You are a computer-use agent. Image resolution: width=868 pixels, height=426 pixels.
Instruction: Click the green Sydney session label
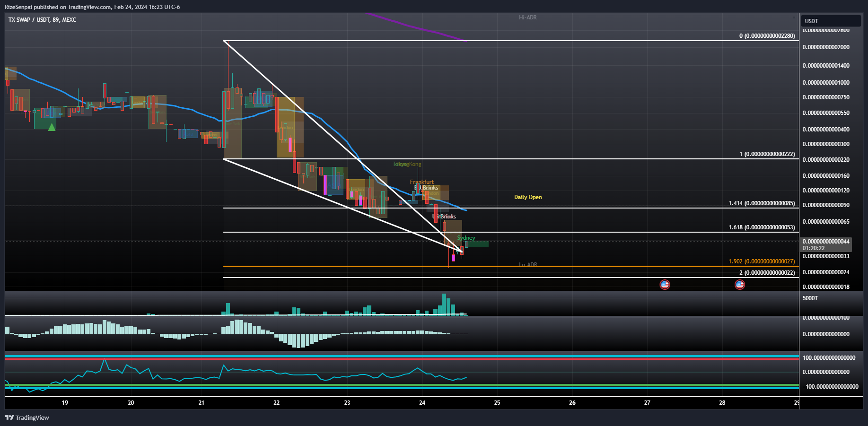(x=466, y=238)
